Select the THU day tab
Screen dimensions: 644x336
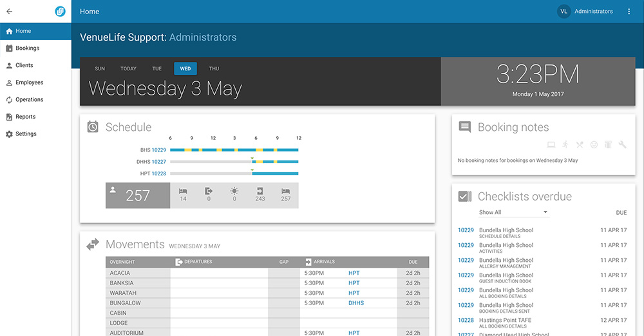[214, 68]
